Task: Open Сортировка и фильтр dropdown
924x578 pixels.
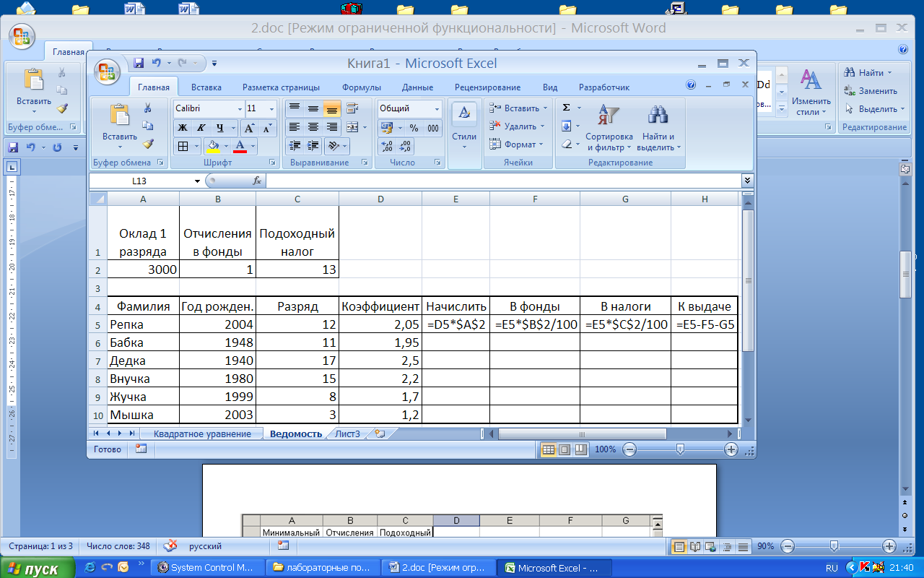Action: click(x=609, y=128)
